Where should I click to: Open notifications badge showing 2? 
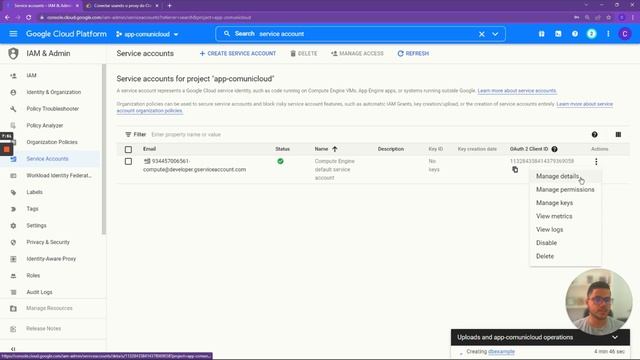tap(591, 34)
